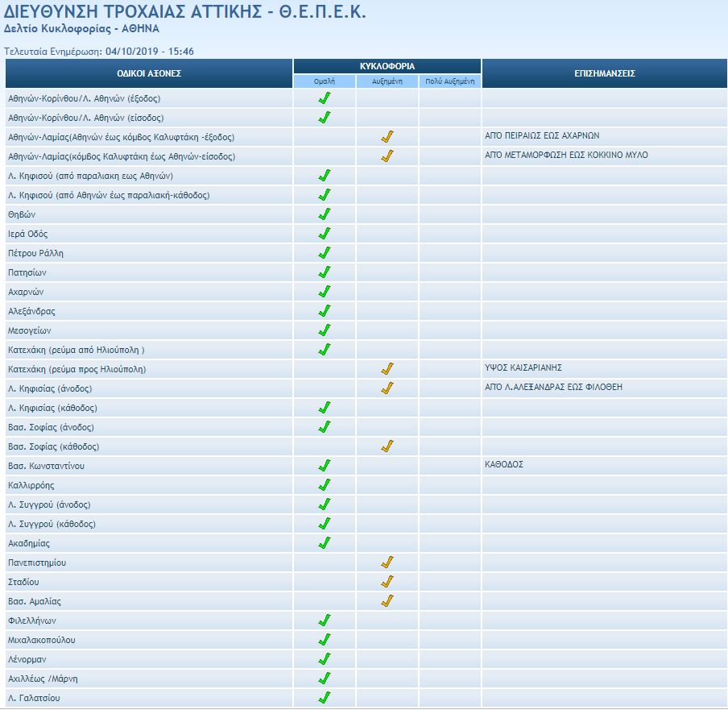Click the orange checkmark in the Σταδίου row
The height and width of the screenshot is (714, 728).
pos(387,582)
